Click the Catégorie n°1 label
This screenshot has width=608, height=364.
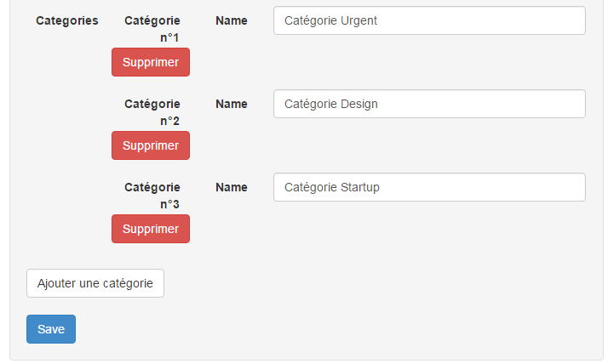[x=152, y=29]
